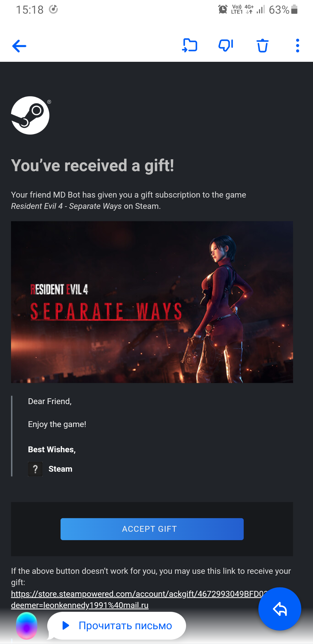
Task: Tap the Steam logo
Action: (30, 115)
